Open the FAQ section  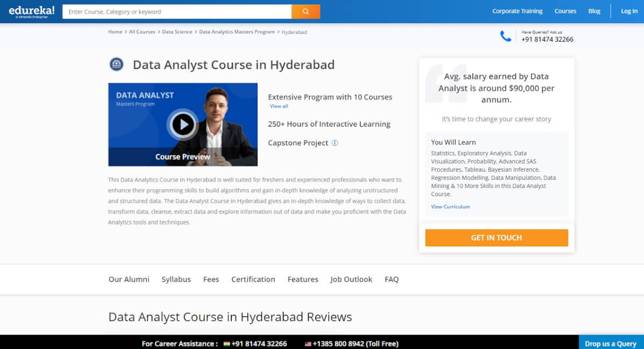392,279
